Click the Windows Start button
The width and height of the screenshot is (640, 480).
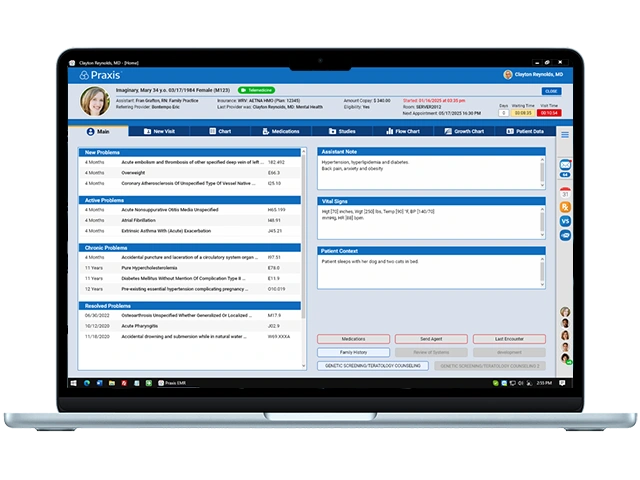pos(74,383)
